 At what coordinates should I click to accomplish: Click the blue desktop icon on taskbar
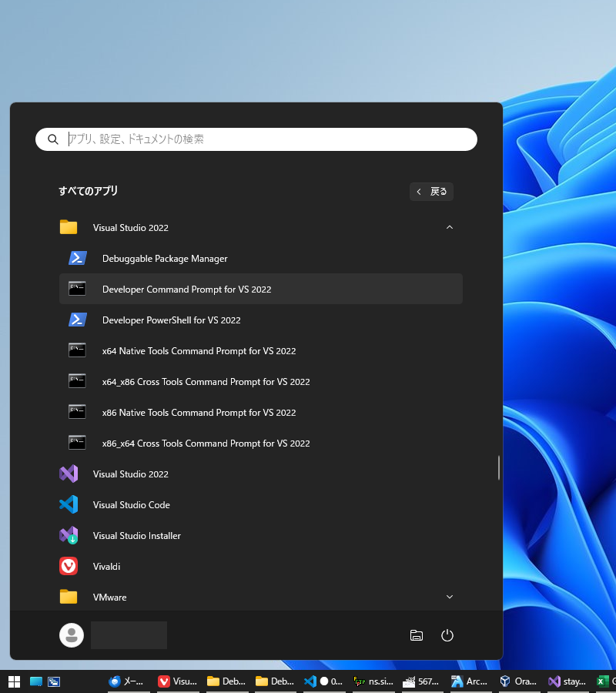(x=35, y=681)
